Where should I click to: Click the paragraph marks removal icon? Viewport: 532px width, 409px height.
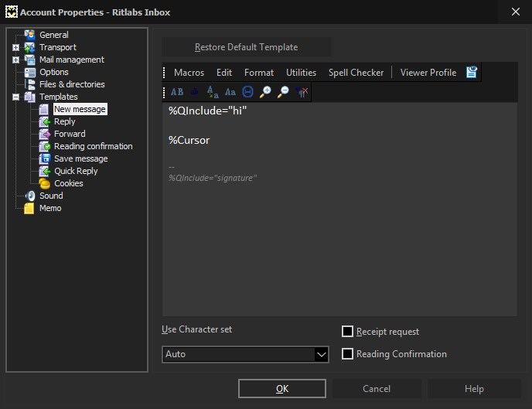302,92
